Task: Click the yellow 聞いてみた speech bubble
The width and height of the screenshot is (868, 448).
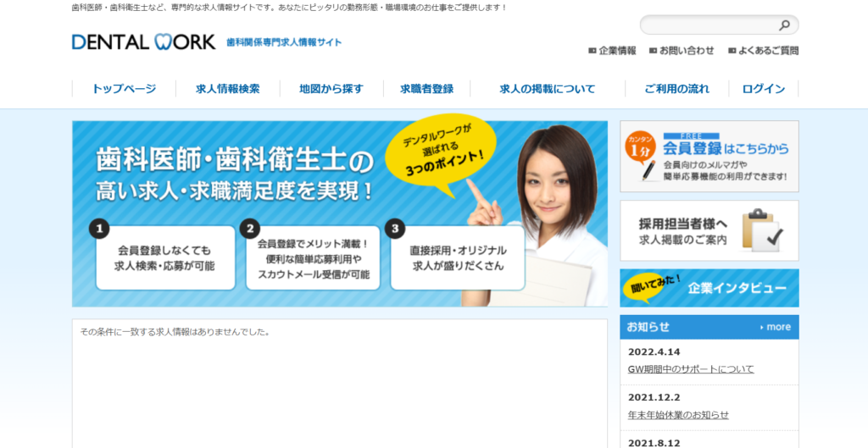Action: (651, 288)
